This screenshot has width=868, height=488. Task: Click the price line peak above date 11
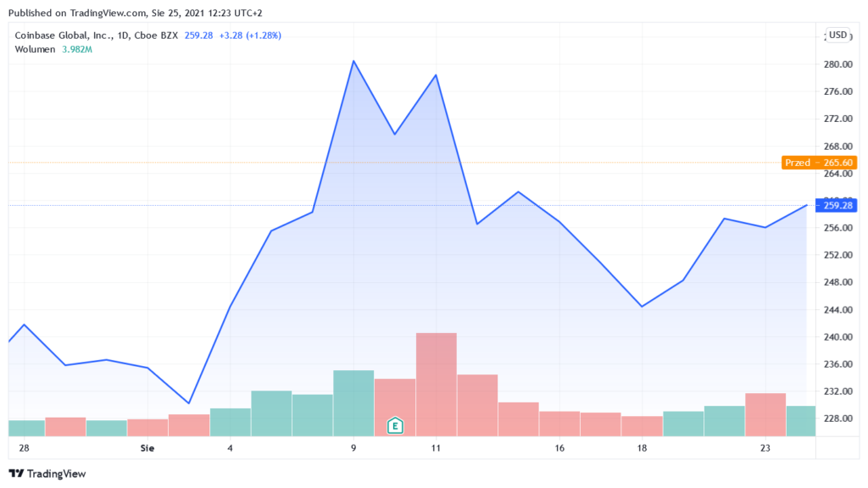coord(436,75)
